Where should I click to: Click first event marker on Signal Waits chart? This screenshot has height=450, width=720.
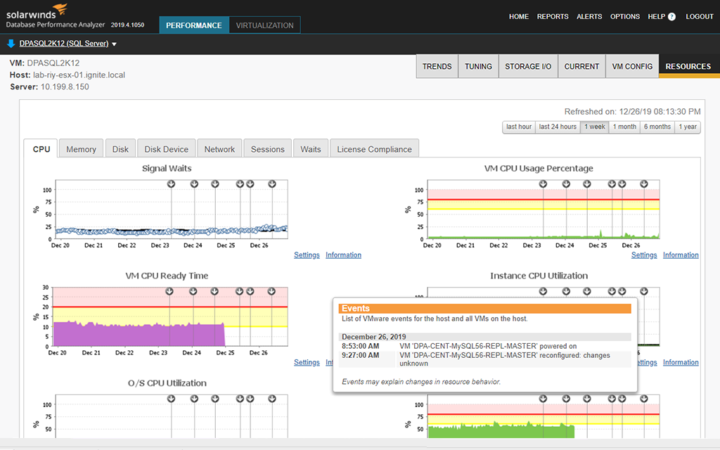pos(171,184)
